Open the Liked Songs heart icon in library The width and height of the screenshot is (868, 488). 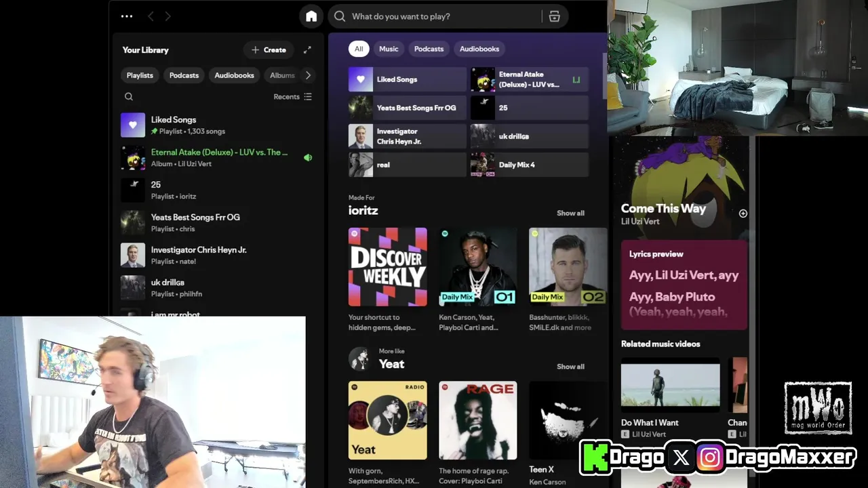tap(133, 125)
